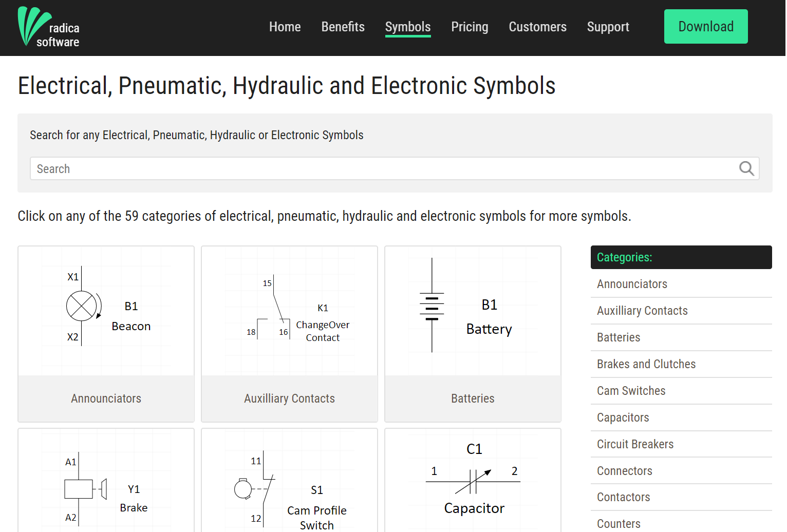Select Announciators in the Categories list
The height and width of the screenshot is (532, 787).
click(681, 284)
